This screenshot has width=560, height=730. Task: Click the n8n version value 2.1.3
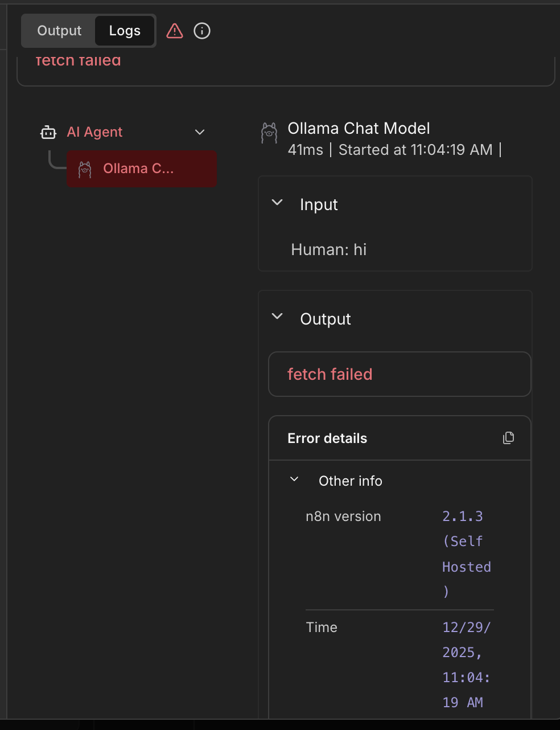[463, 516]
